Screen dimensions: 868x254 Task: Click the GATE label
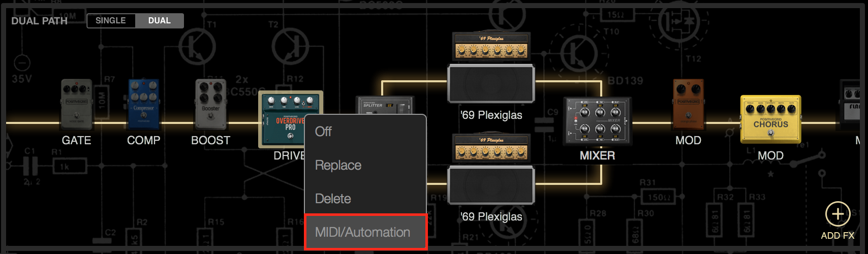pyautogui.click(x=77, y=140)
